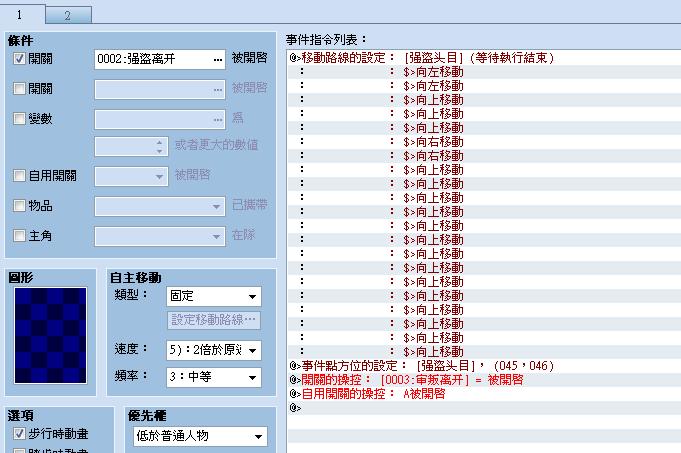This screenshot has width=681, height=453.
Task: Click the 設定移動路線 button
Action: point(214,320)
